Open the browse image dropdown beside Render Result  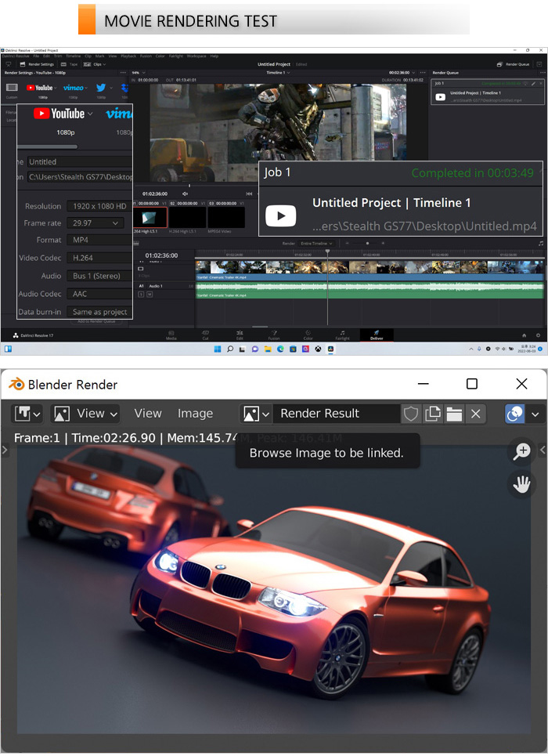256,414
